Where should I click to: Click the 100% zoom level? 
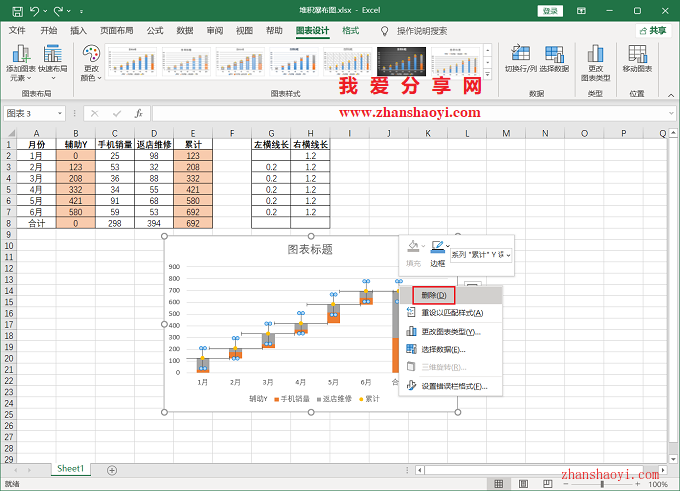[658, 484]
